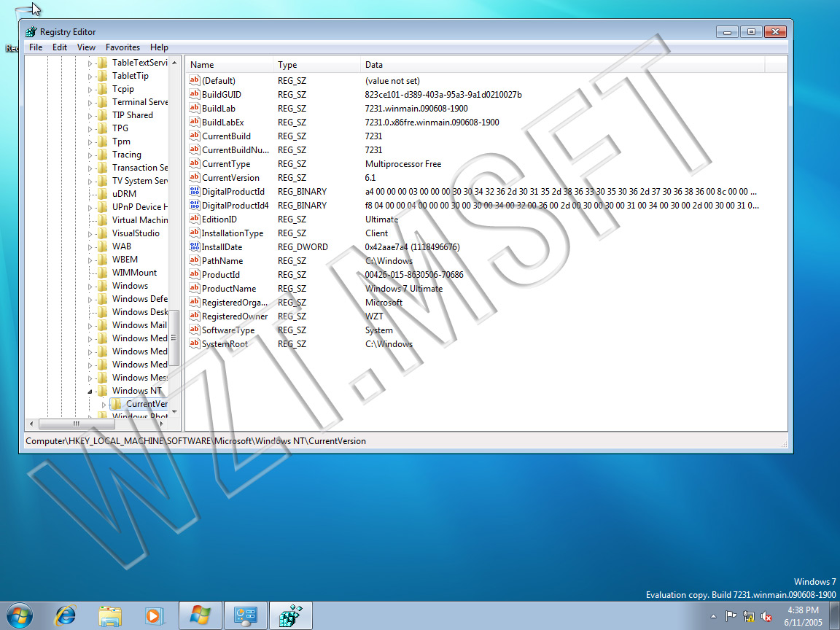
Task: Expand the TabletTip key
Action: click(90, 76)
